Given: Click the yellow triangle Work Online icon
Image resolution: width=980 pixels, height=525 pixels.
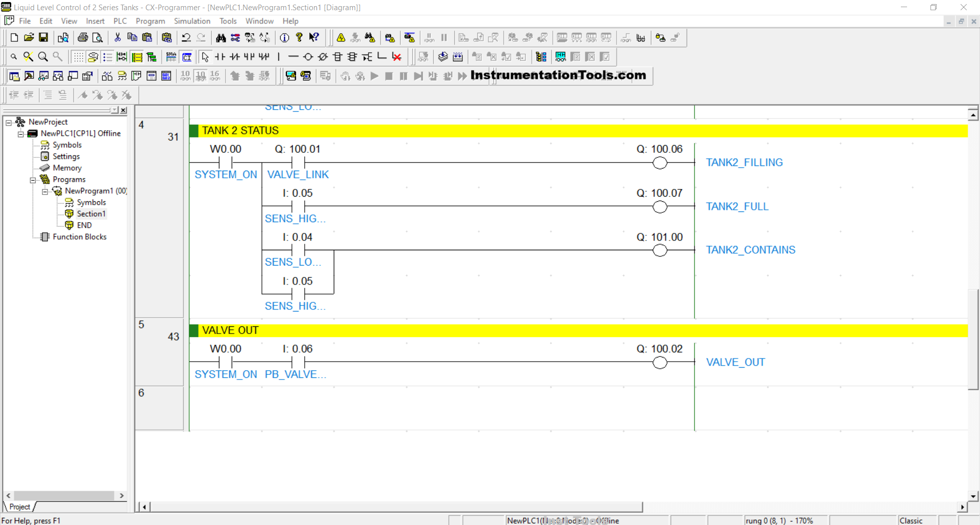Looking at the screenshot, I should click(341, 37).
